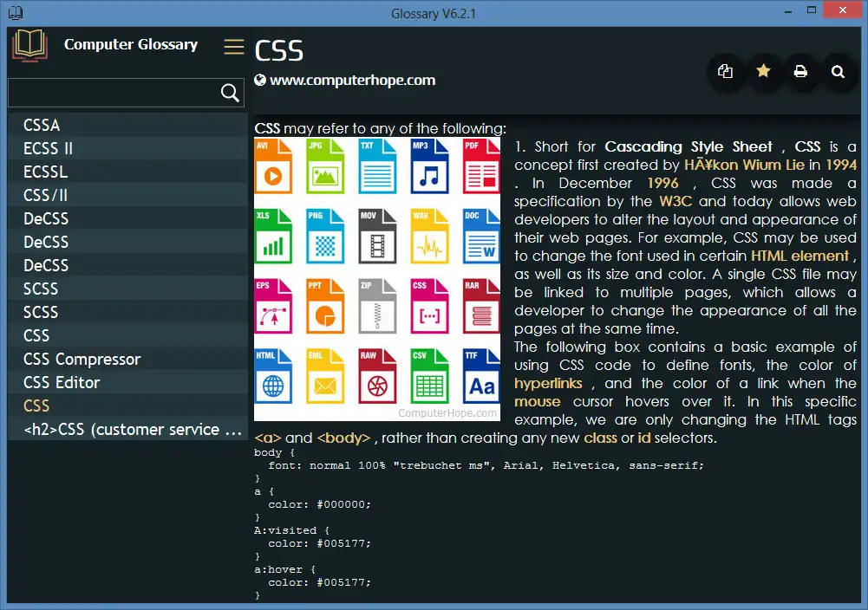Open search with the top-right magnifier icon
Viewport: 868px width, 610px height.
(x=839, y=71)
